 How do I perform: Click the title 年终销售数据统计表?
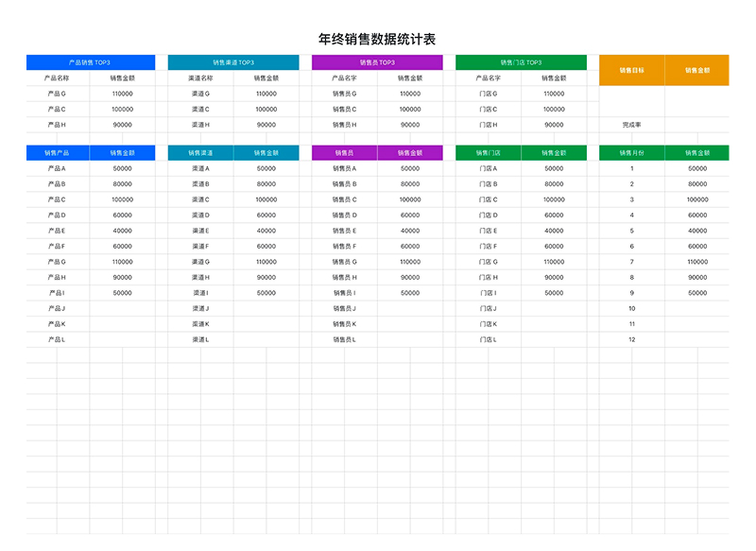click(x=376, y=39)
